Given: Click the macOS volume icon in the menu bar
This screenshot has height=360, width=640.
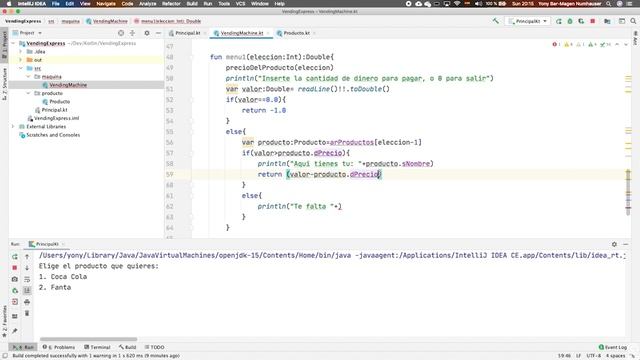Looking at the screenshot, I should pyautogui.click(x=478, y=4).
